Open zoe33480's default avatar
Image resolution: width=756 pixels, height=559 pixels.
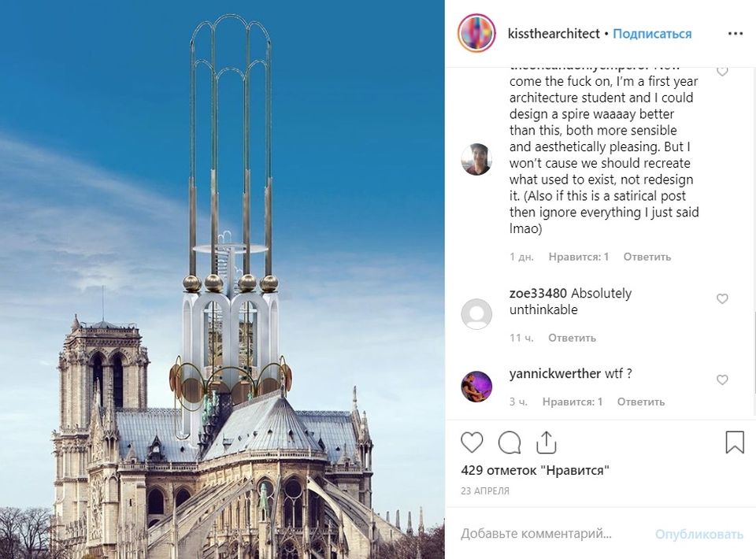(x=476, y=313)
